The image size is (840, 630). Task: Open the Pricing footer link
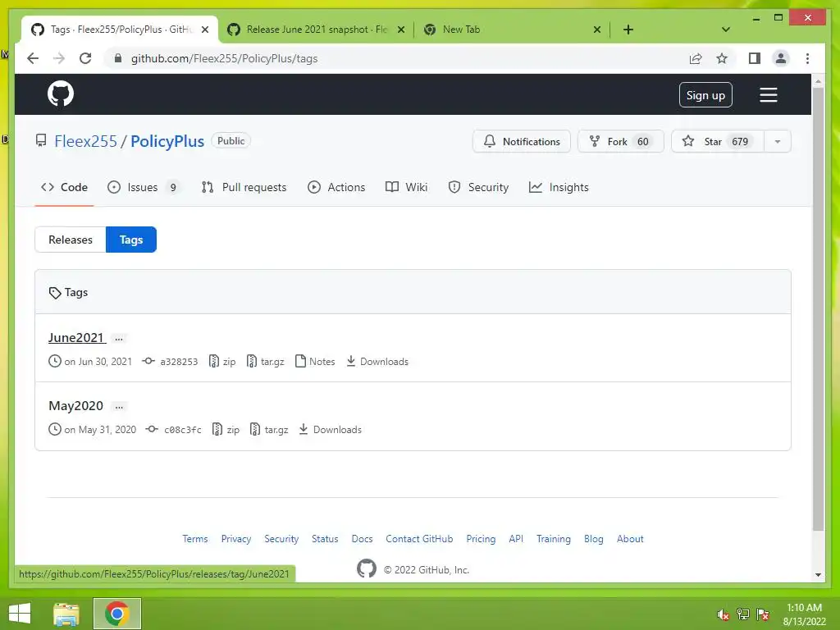481,539
